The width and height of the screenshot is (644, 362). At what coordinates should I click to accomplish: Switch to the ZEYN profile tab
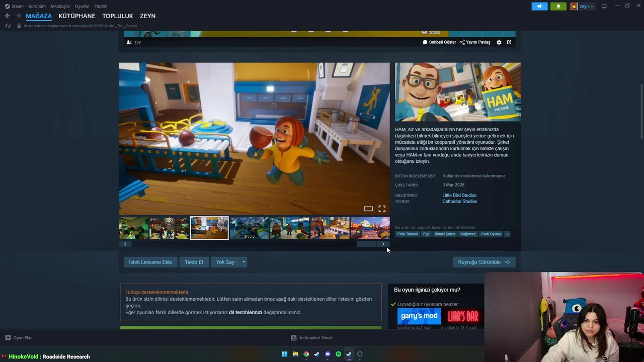[147, 16]
